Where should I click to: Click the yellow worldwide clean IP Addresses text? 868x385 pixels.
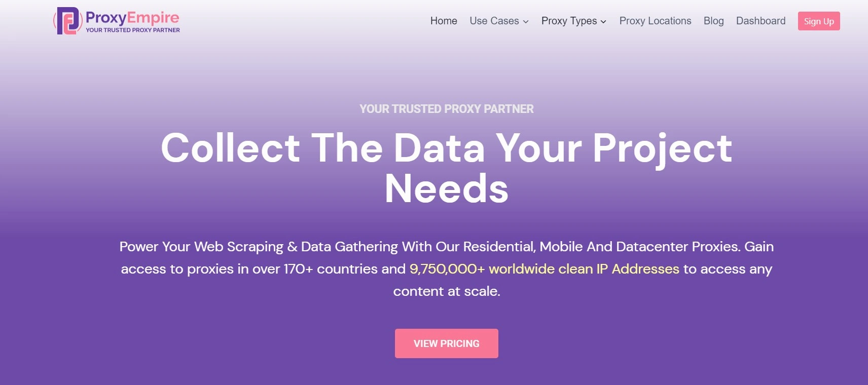tap(544, 269)
